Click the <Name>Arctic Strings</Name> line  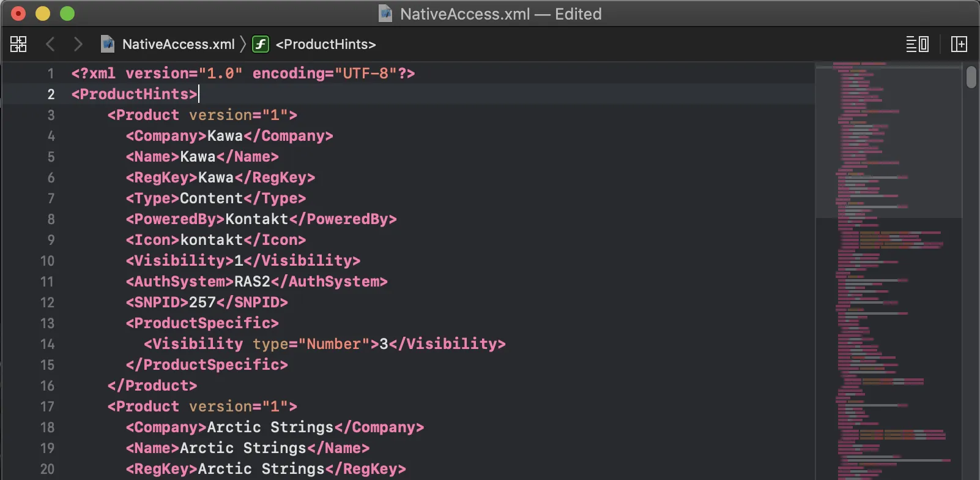(x=248, y=448)
